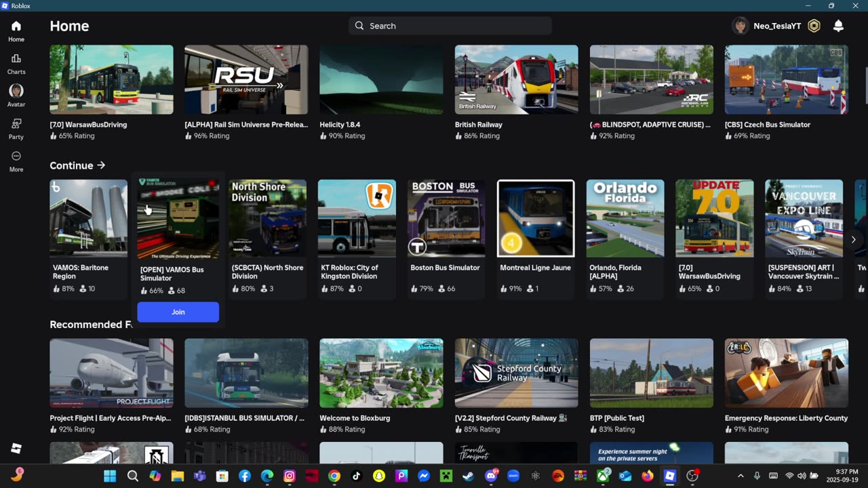Image resolution: width=868 pixels, height=488 pixels.
Task: Click the Robux icon beside the username
Action: pyautogui.click(x=814, y=26)
